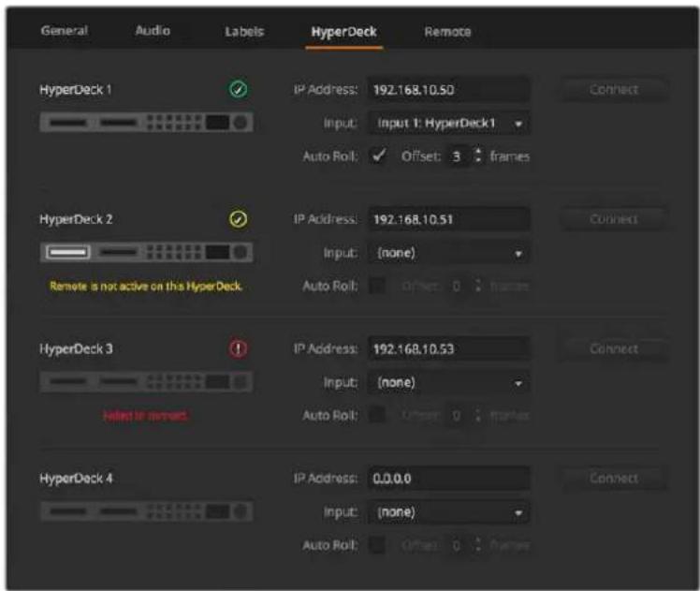Click Connect button for HyperDeck 3
Image resolution: width=700 pixels, height=591 pixels.
point(614,348)
